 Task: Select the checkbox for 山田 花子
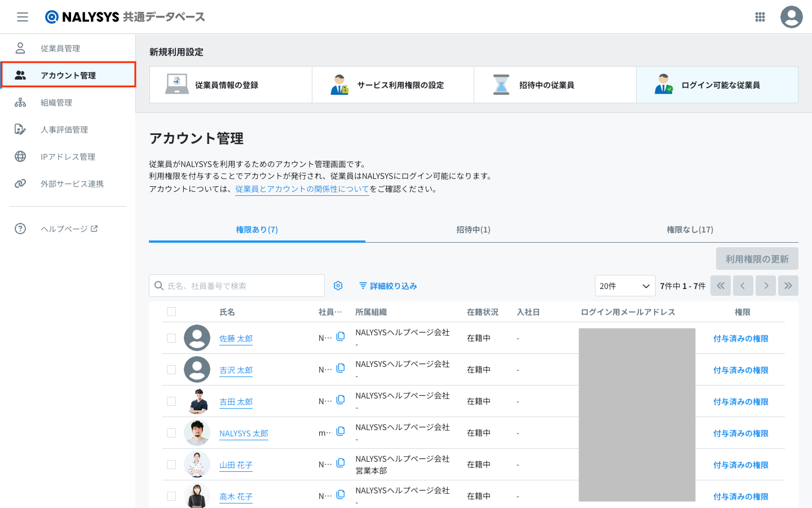171,465
